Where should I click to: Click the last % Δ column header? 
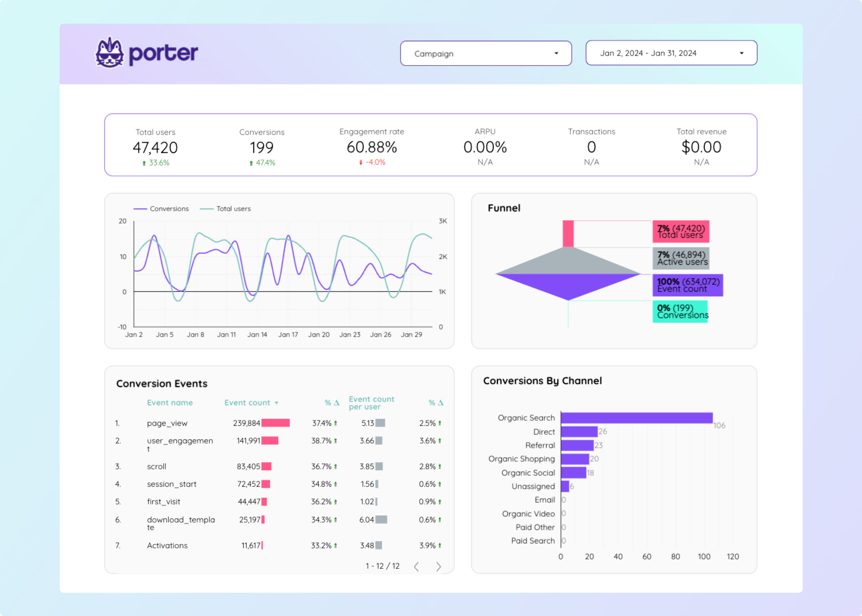click(x=436, y=403)
